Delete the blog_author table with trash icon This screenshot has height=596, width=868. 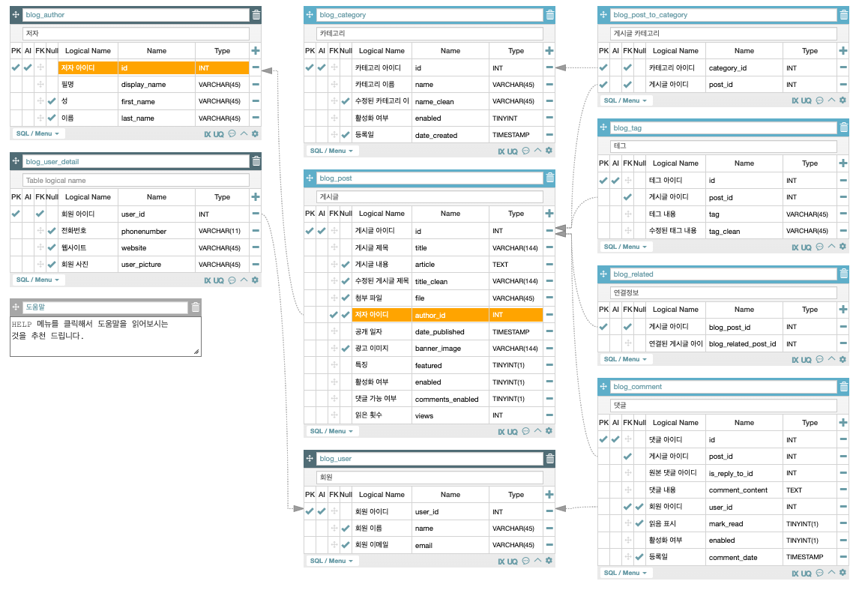coord(256,14)
